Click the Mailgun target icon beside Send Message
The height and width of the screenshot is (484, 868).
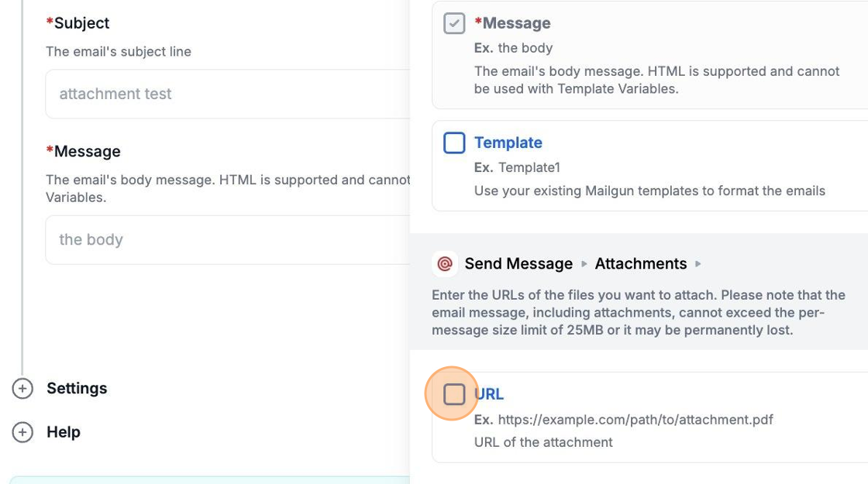pos(445,264)
